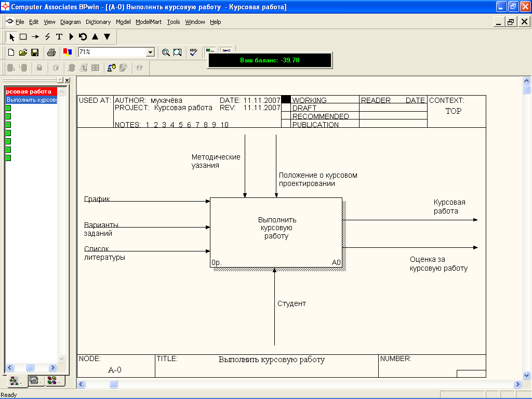Click the last green activity tree node
Image resolution: width=532 pixels, height=399 pixels.
click(x=8, y=158)
